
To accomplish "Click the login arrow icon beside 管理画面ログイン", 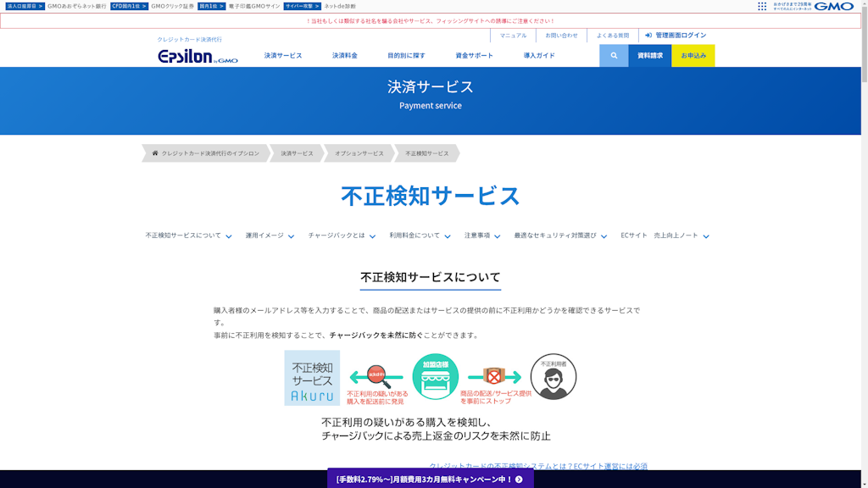I will (x=648, y=36).
